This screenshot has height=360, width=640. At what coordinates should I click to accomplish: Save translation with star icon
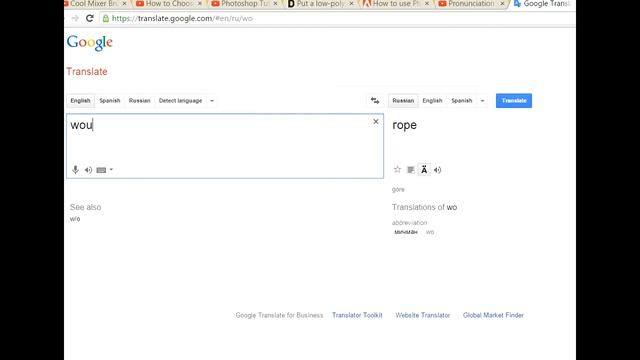pyautogui.click(x=397, y=169)
